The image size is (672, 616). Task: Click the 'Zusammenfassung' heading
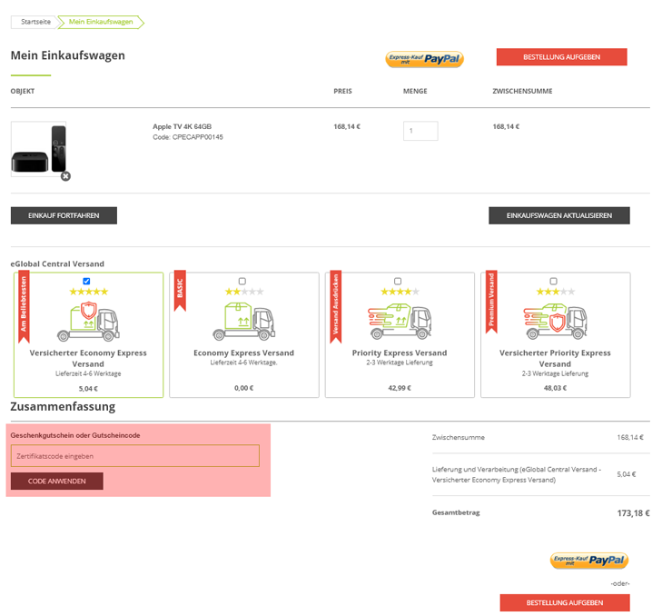[x=63, y=406]
